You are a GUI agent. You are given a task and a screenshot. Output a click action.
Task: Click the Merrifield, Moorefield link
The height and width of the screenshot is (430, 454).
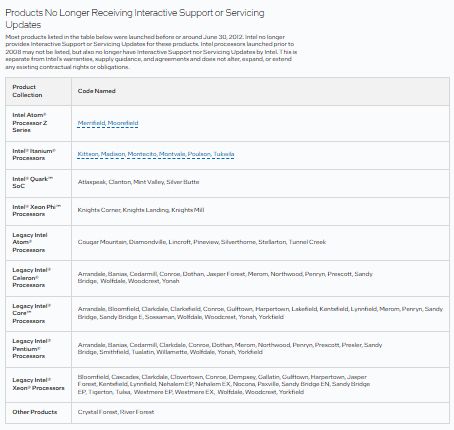point(108,123)
